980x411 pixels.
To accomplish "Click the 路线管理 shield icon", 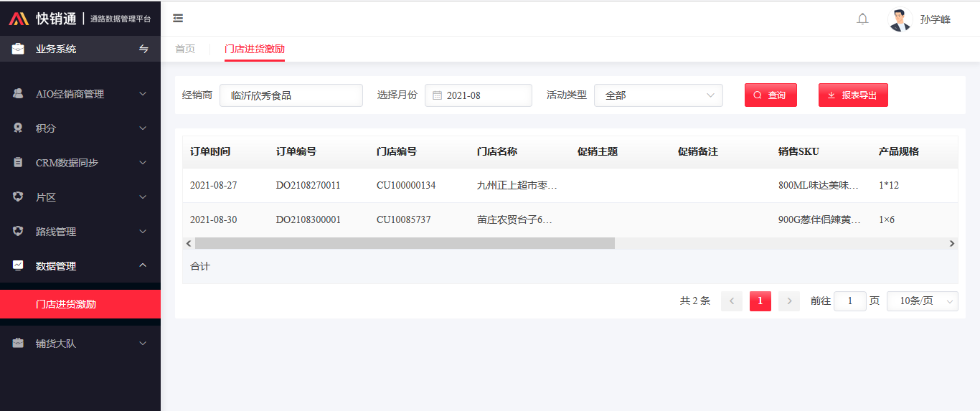I will (18, 232).
